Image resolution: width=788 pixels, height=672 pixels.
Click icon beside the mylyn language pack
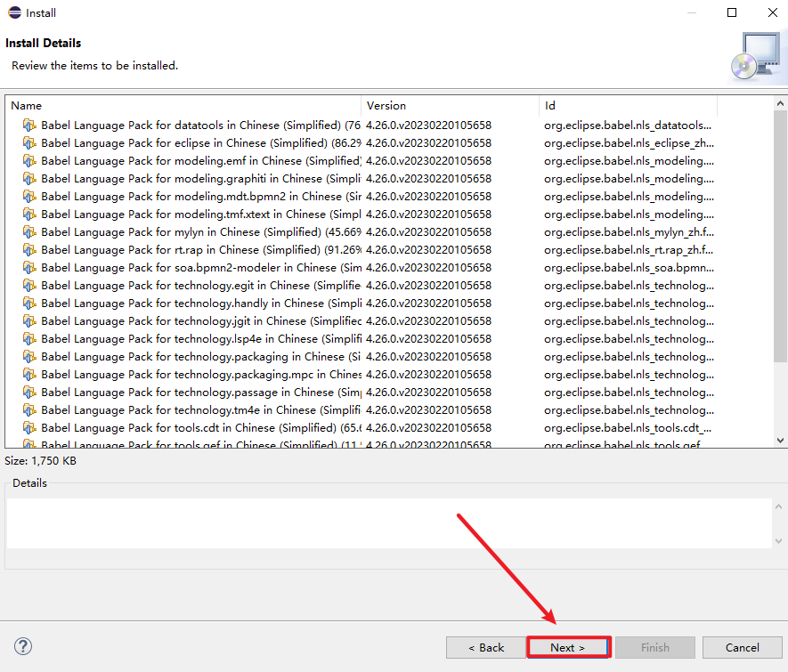29,232
